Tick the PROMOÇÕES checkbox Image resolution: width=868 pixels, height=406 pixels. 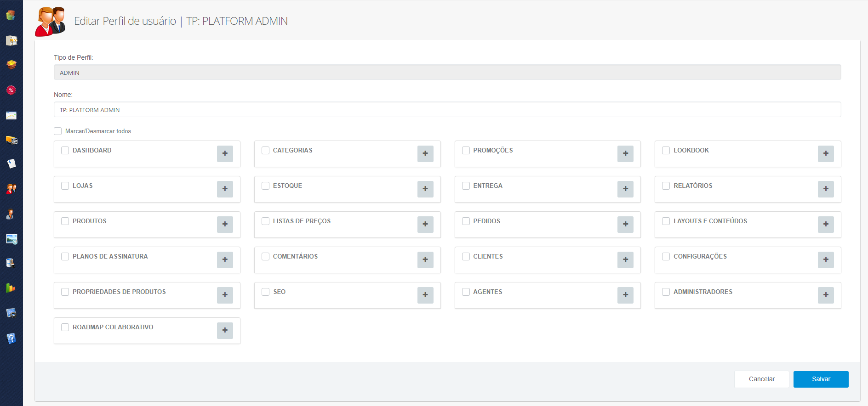(466, 151)
